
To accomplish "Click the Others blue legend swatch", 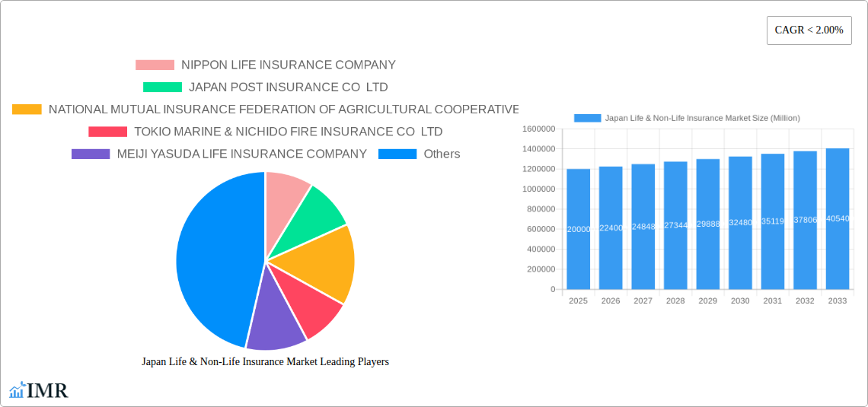I will click(x=397, y=154).
